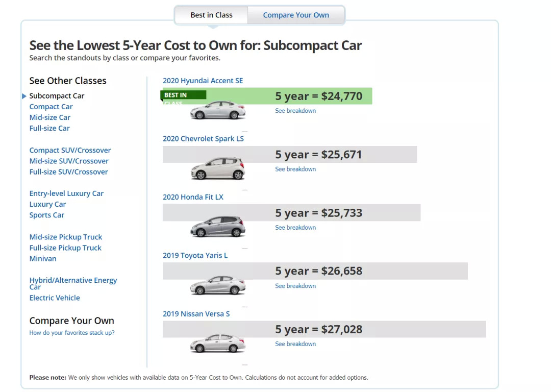Screen dimensions: 551x392
Task: Click the Honda Fit LX car image
Action: pos(218,227)
